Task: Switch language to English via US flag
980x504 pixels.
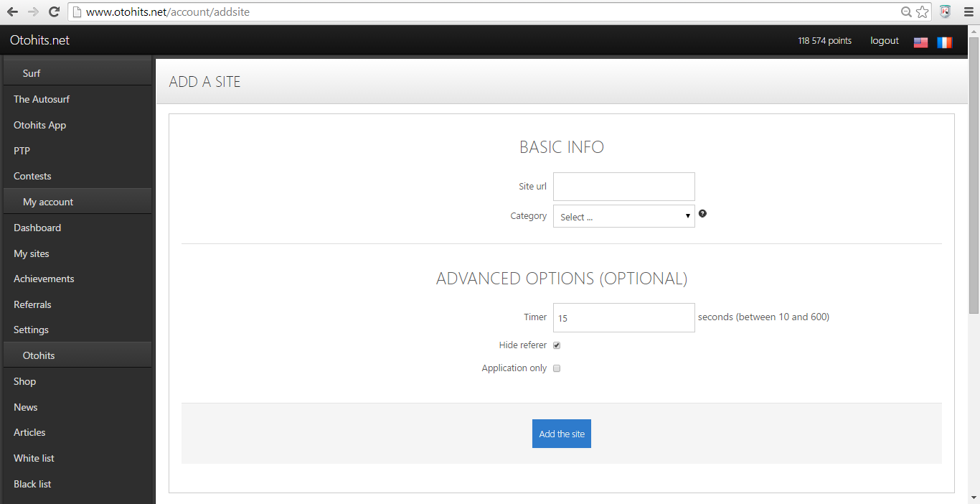Action: point(920,42)
